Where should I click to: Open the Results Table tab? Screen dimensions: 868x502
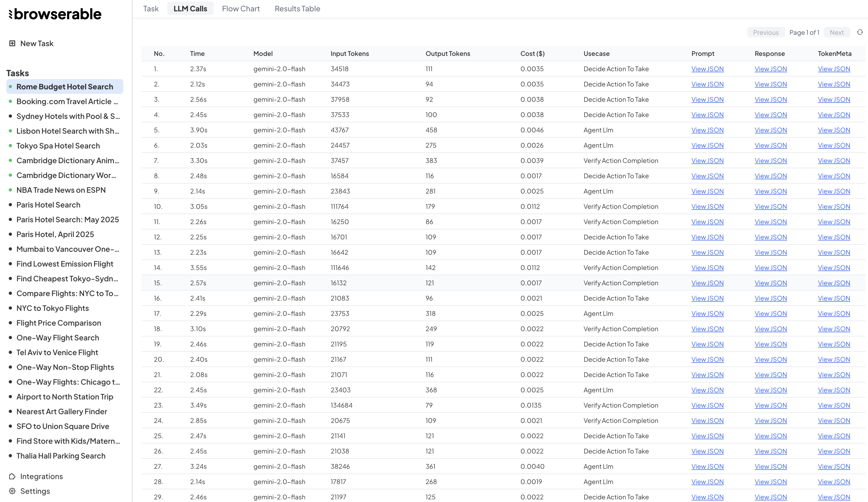[x=297, y=9]
